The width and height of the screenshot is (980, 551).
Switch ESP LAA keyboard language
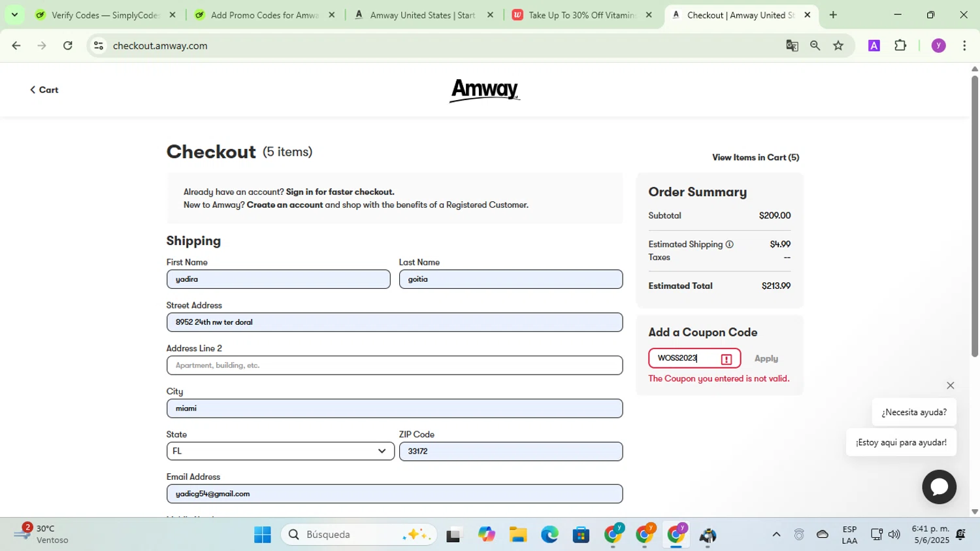[x=849, y=535]
